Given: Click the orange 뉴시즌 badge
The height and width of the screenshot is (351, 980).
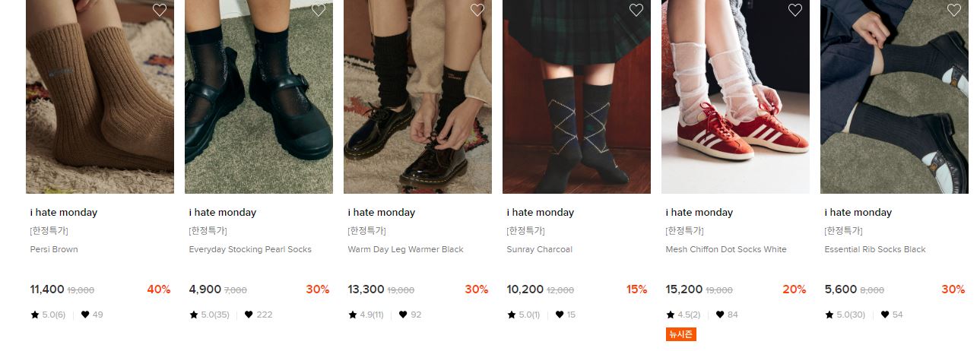Looking at the screenshot, I should (x=681, y=334).
